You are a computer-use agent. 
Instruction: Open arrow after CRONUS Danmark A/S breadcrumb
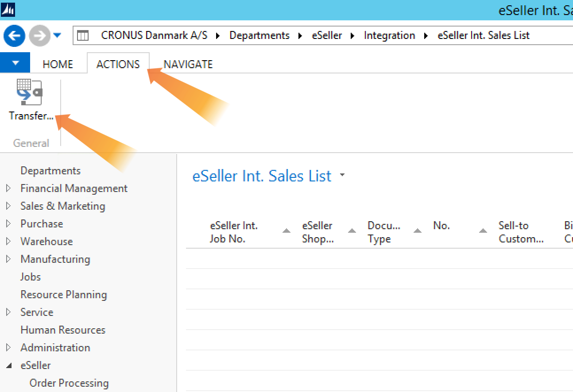coord(218,36)
